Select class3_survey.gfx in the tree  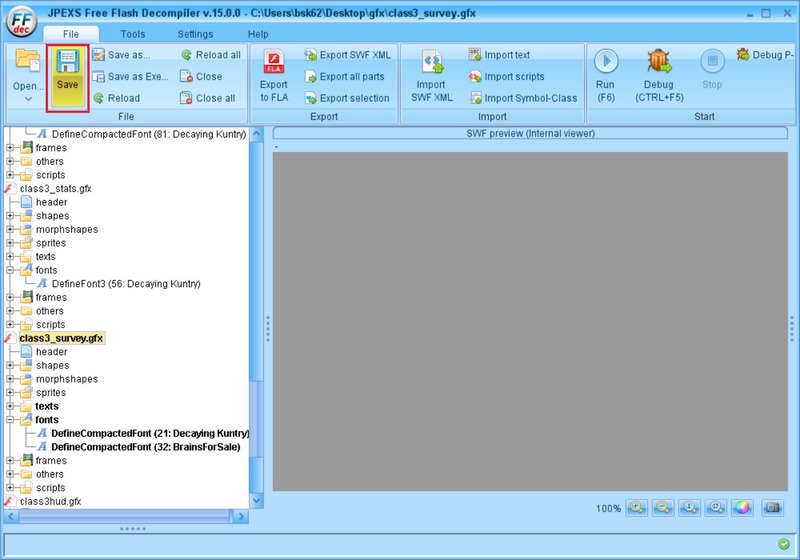point(61,338)
